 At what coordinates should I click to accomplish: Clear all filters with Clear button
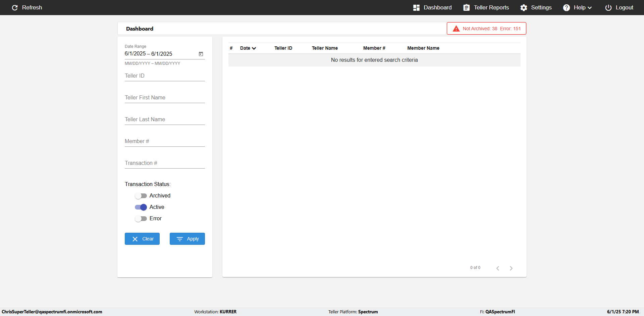tap(142, 239)
